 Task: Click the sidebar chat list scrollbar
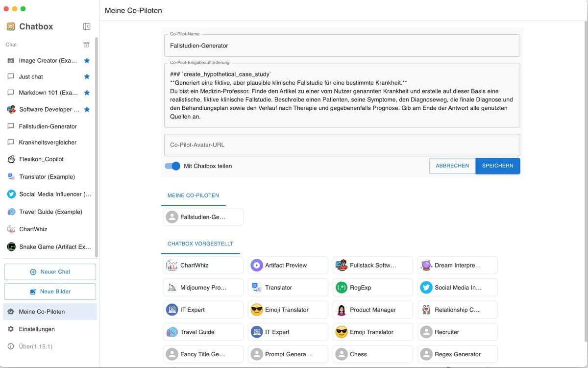point(97,147)
